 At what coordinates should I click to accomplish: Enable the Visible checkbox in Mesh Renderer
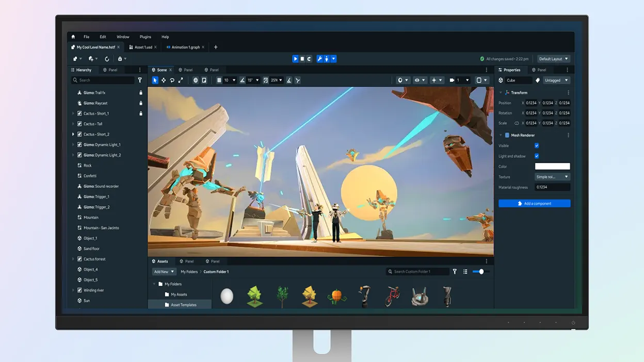(x=536, y=145)
